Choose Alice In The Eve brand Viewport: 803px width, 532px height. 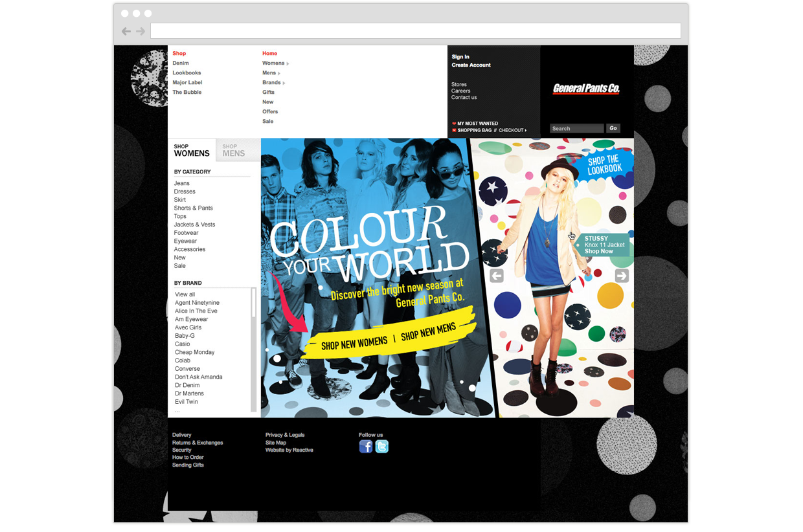click(x=196, y=311)
